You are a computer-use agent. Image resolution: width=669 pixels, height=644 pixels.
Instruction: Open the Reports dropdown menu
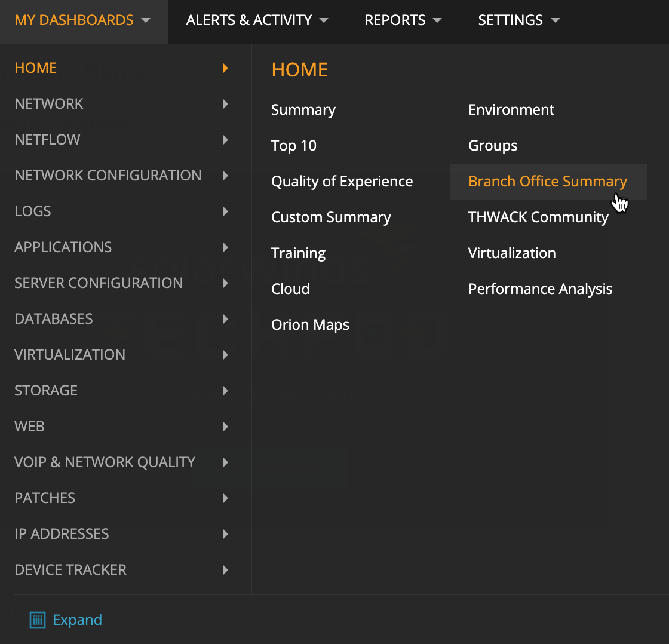[x=403, y=20]
